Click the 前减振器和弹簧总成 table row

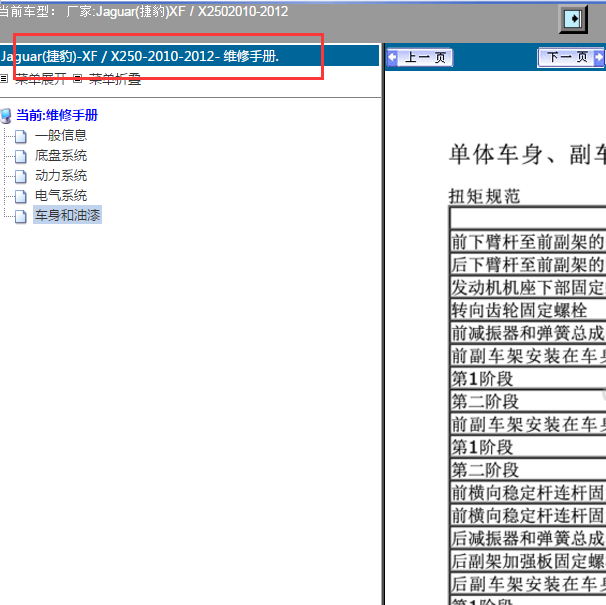[x=528, y=333]
